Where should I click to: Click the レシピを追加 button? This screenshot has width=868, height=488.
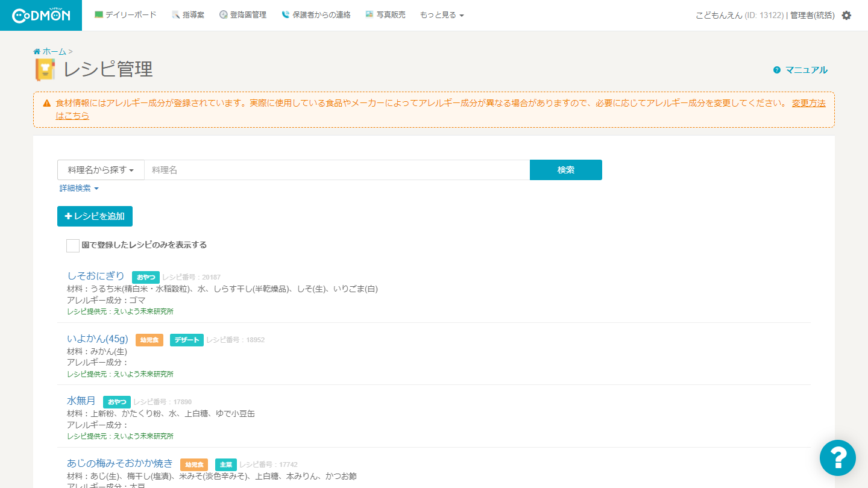[95, 216]
